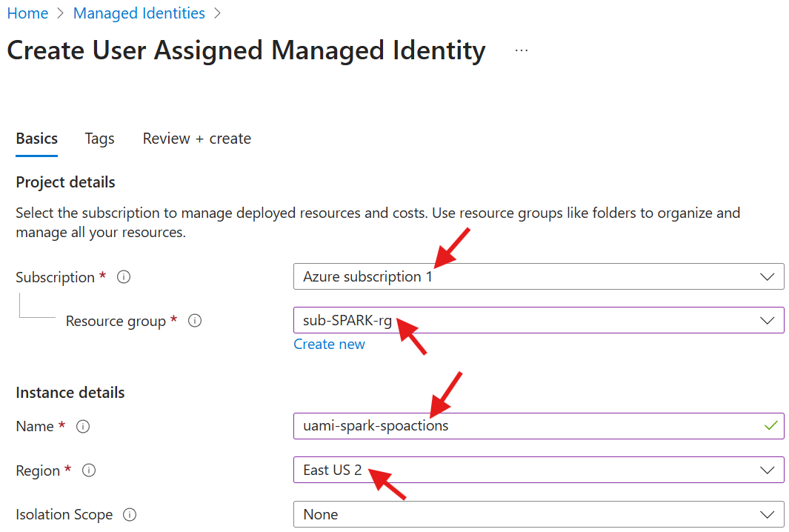Go to the Review + create tab

pyautogui.click(x=196, y=139)
